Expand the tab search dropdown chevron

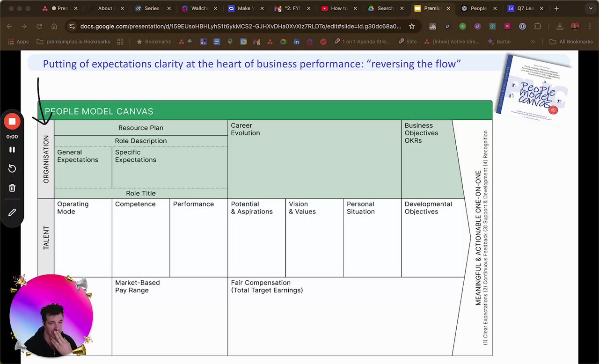pyautogui.click(x=591, y=8)
